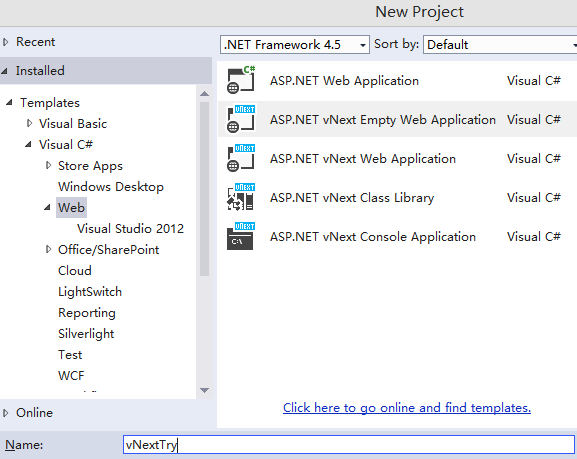Click the ASP.NET vNext Empty Web Application icon
Image resolution: width=577 pixels, height=459 pixels.
(x=241, y=119)
